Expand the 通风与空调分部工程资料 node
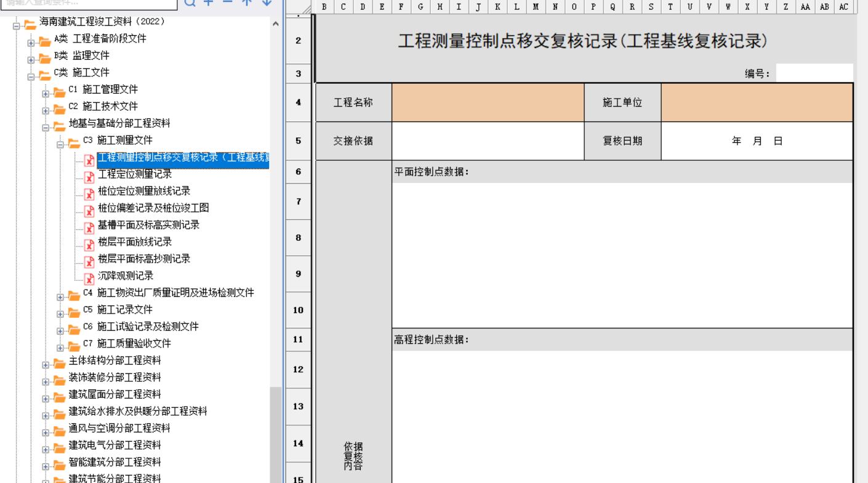 click(x=46, y=432)
